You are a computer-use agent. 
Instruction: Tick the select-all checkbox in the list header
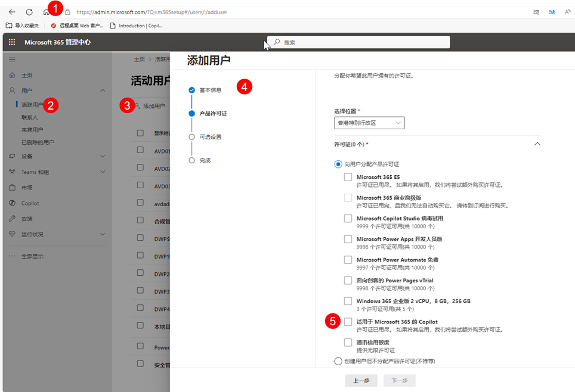click(x=140, y=133)
